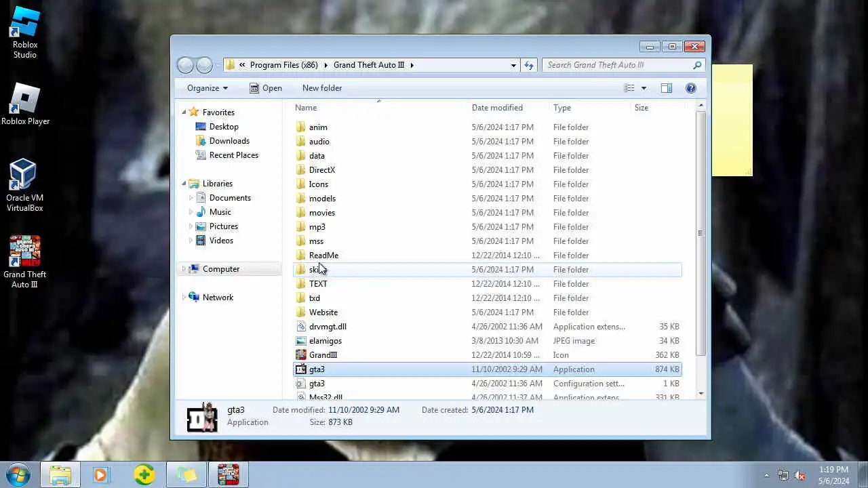
Task: Collapse the Libraries tree section
Action: point(184,184)
